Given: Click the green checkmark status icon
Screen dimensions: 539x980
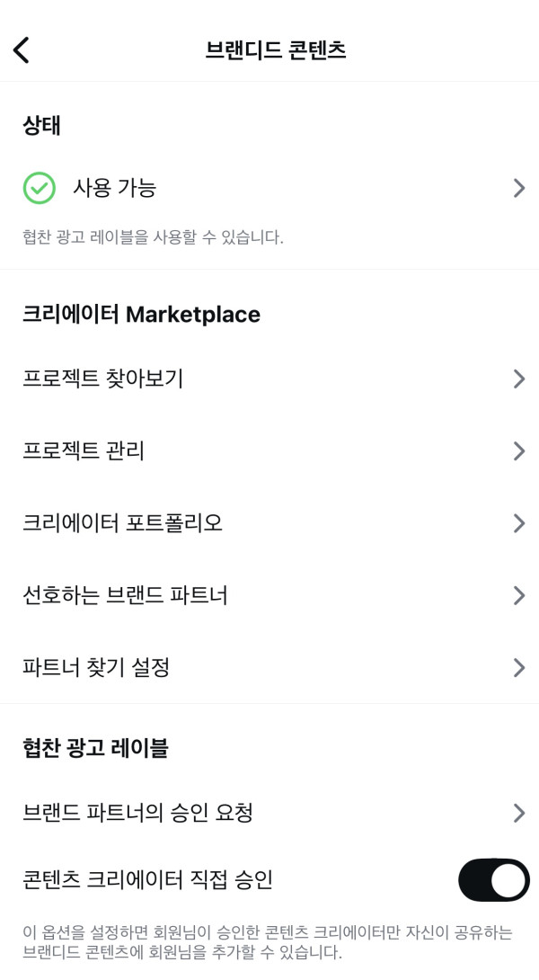Looking at the screenshot, I should click(40, 188).
